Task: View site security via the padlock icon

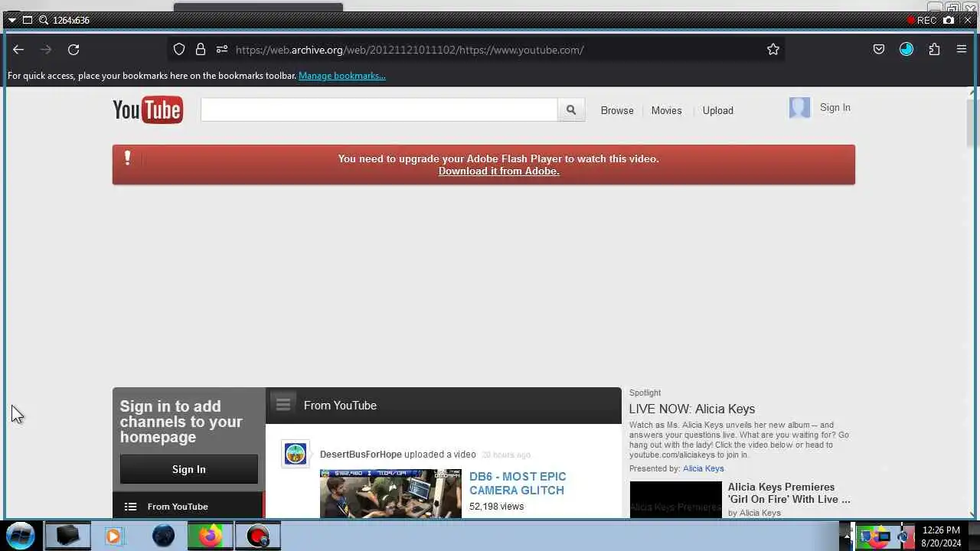Action: [x=201, y=50]
